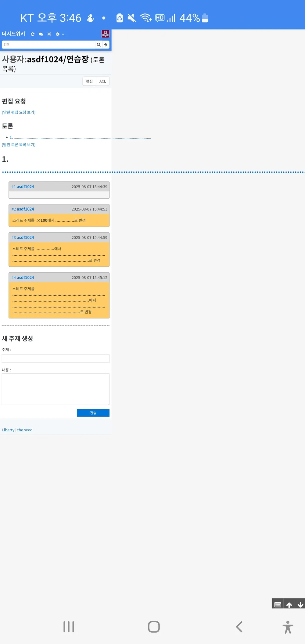Screen dimensions: 305x644
Task: Open the 편집 (edit) button
Action: [89, 81]
